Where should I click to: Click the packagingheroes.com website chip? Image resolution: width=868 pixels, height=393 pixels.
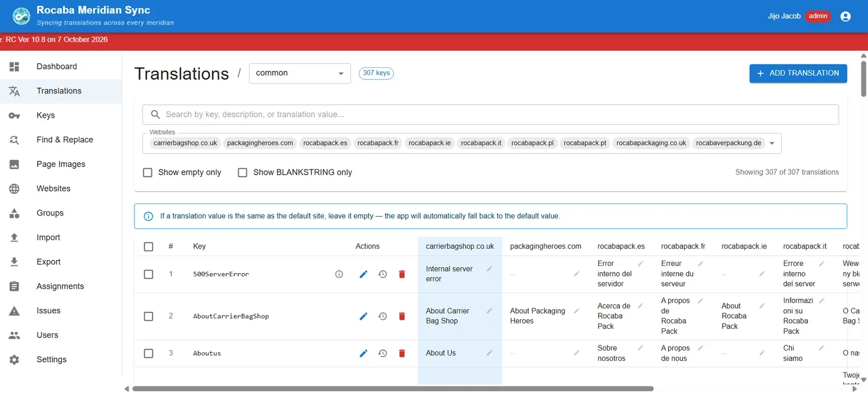coord(260,143)
